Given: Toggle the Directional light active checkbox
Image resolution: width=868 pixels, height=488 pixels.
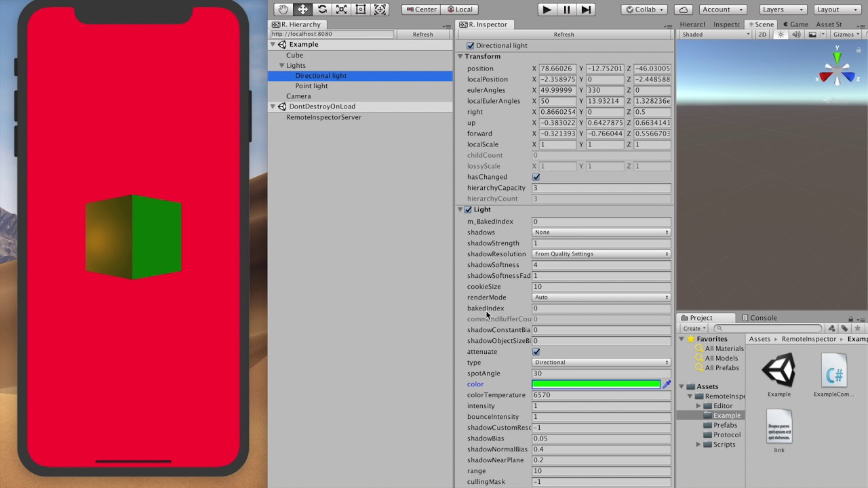Looking at the screenshot, I should pyautogui.click(x=471, y=45).
